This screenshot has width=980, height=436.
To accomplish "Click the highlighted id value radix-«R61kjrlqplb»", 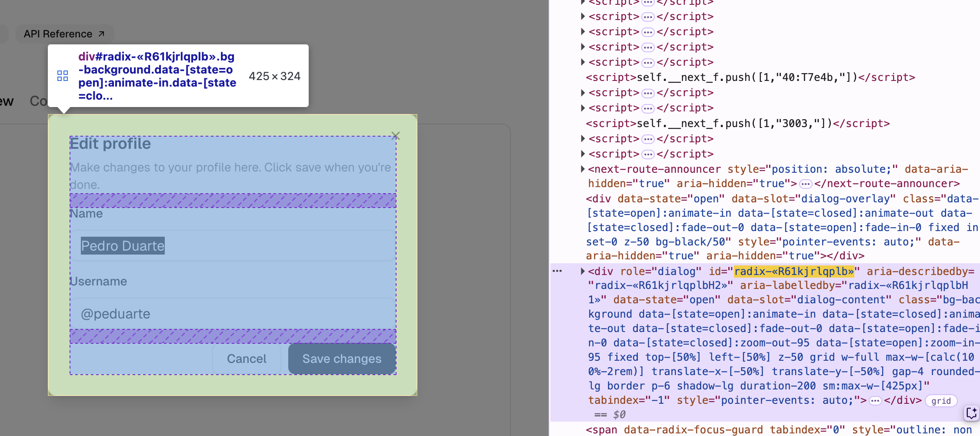I will tap(794, 272).
